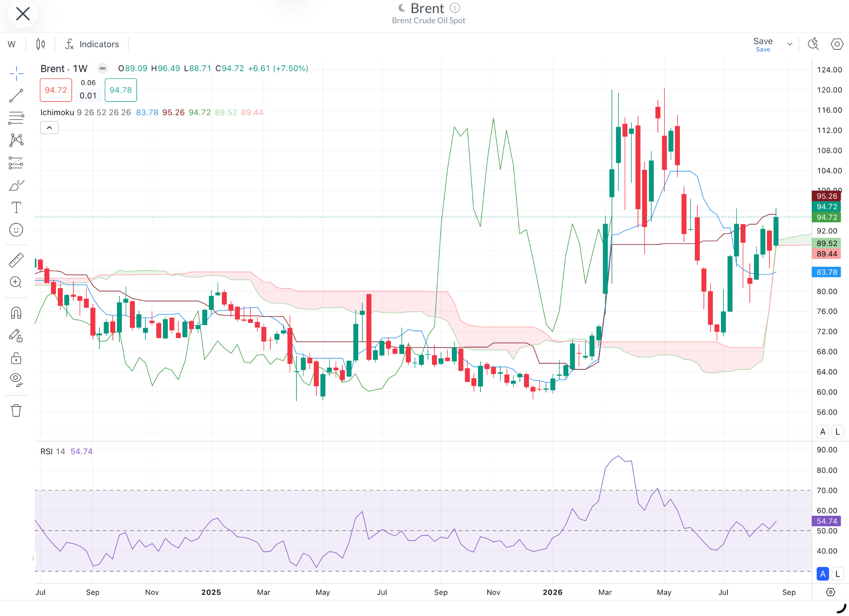Select the ruler measure tool
The width and height of the screenshot is (849, 616).
click(16, 260)
